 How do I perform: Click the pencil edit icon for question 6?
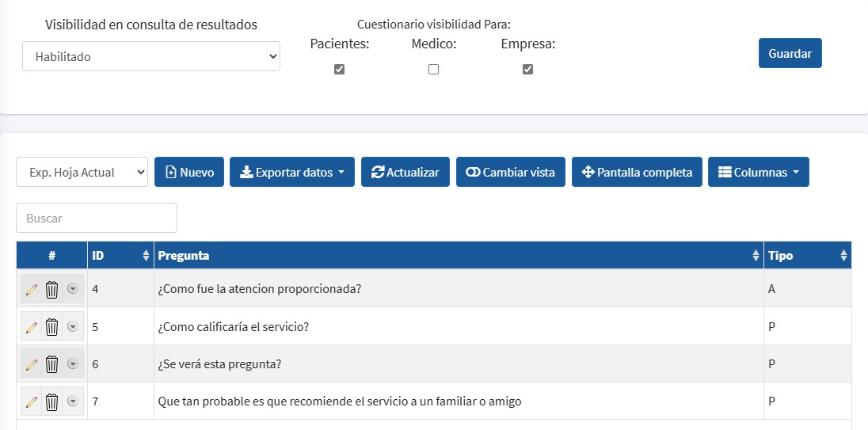pos(32,364)
